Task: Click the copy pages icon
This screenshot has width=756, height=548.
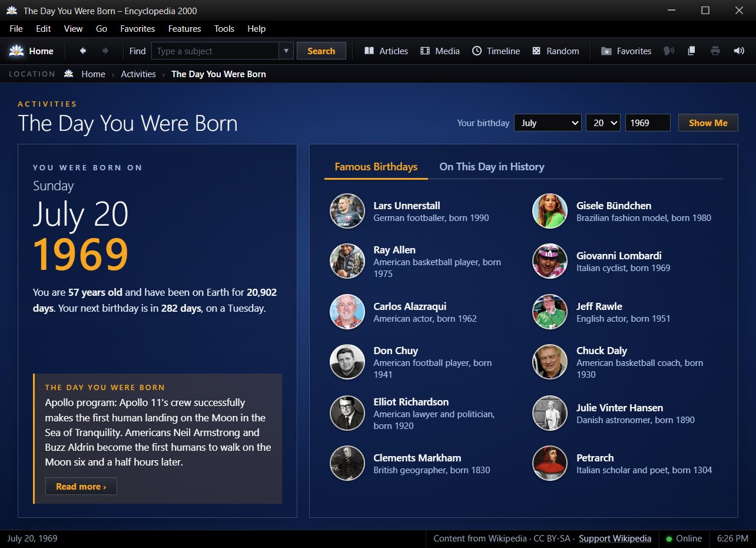Action: (x=692, y=51)
